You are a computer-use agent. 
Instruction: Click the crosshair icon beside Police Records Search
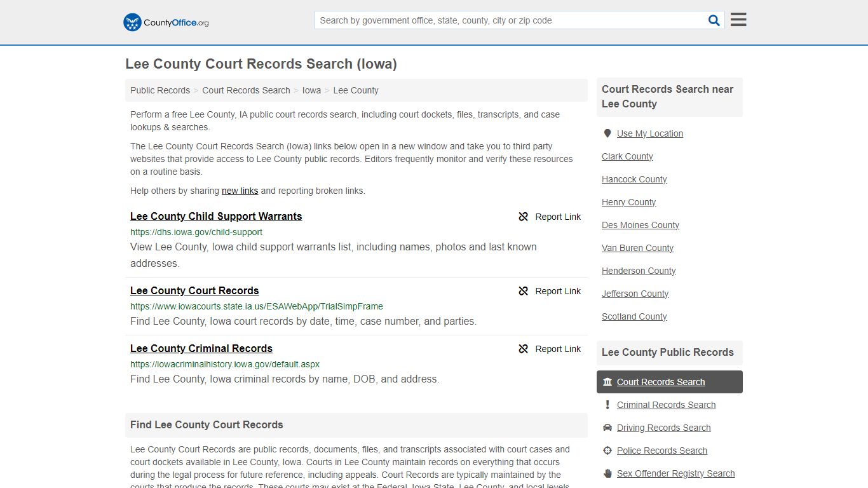607,451
